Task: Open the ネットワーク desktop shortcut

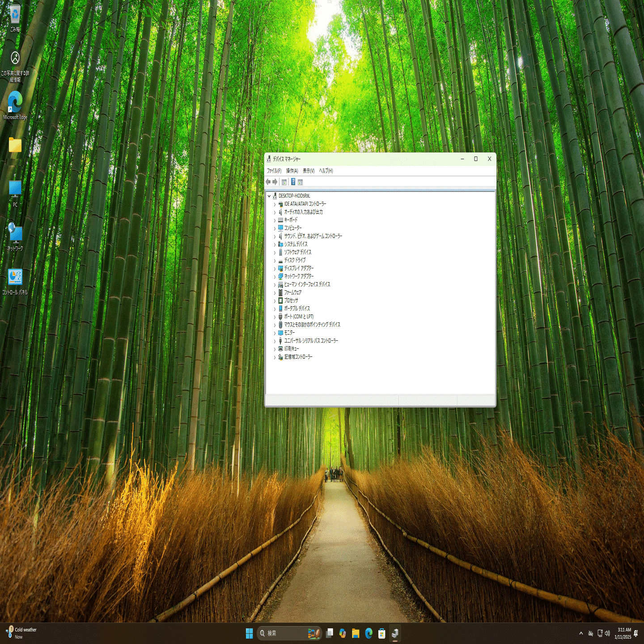Action: [x=16, y=233]
